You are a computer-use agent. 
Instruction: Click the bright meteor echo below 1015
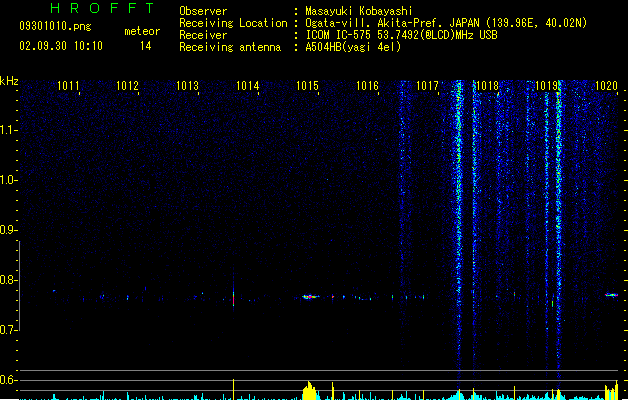(310, 297)
